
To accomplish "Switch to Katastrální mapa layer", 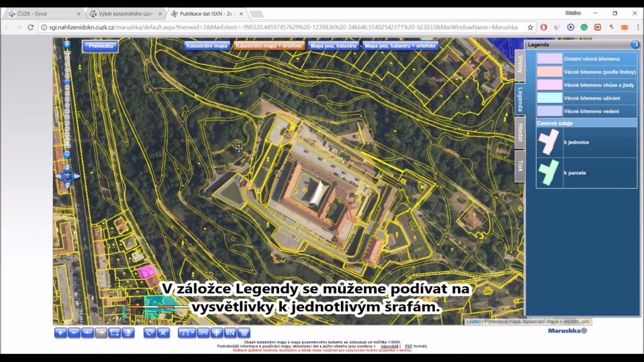I will (x=207, y=46).
